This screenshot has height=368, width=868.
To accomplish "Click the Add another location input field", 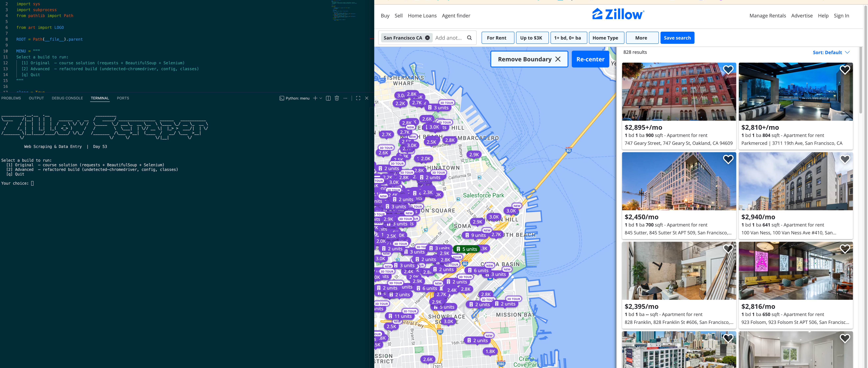I will point(448,38).
